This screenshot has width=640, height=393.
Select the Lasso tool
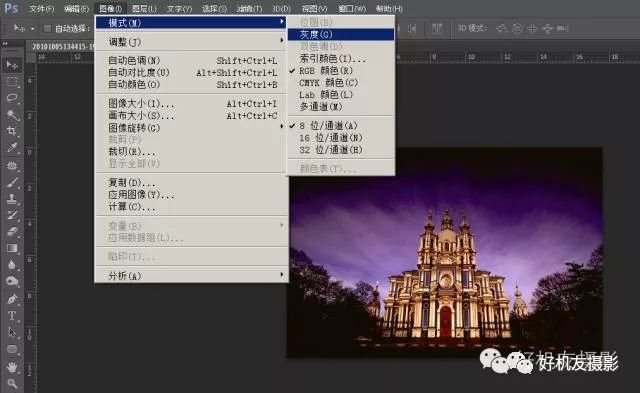[12, 98]
